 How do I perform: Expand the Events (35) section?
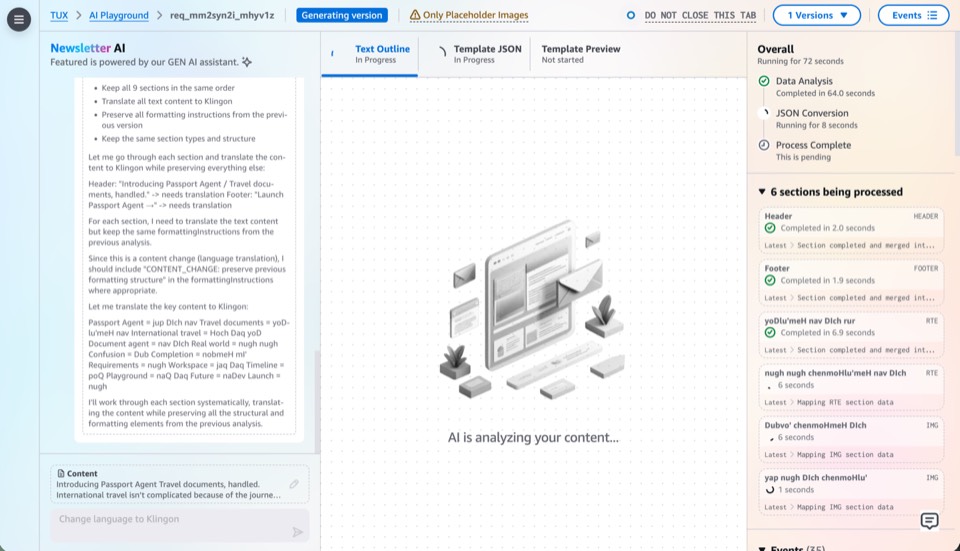pyautogui.click(x=762, y=549)
